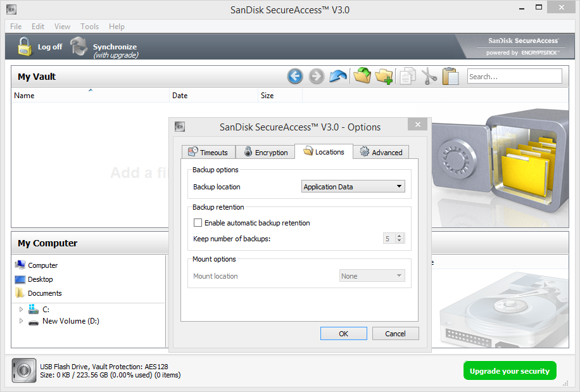The height and width of the screenshot is (392, 580).
Task: Select Documents in My Computer list
Action: pyautogui.click(x=45, y=293)
